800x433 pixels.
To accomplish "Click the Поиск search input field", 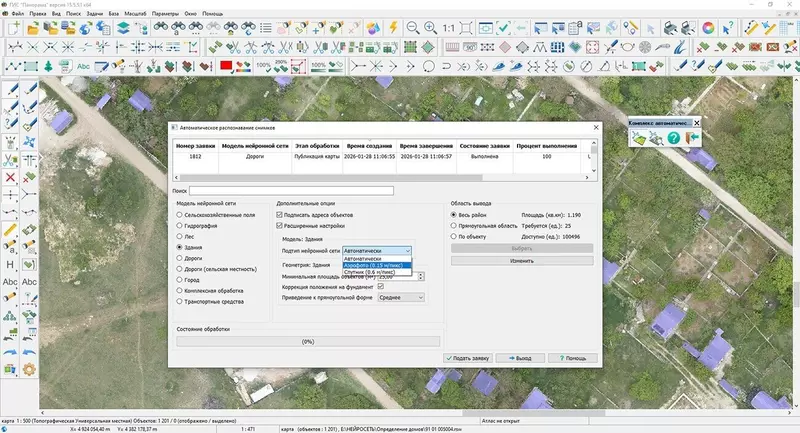I will coord(291,190).
